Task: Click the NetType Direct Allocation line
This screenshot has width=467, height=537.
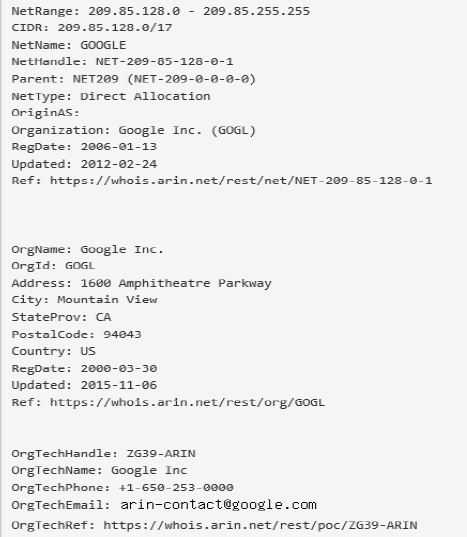Action: coord(111,97)
